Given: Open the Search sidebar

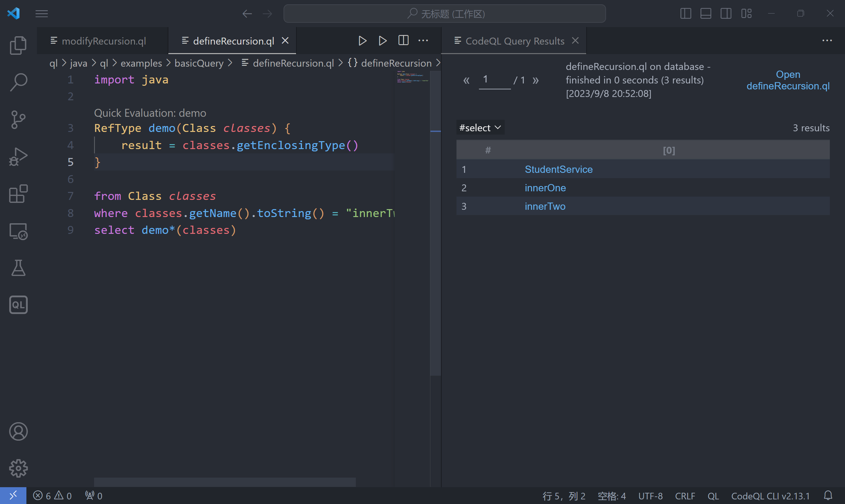Looking at the screenshot, I should [x=18, y=82].
